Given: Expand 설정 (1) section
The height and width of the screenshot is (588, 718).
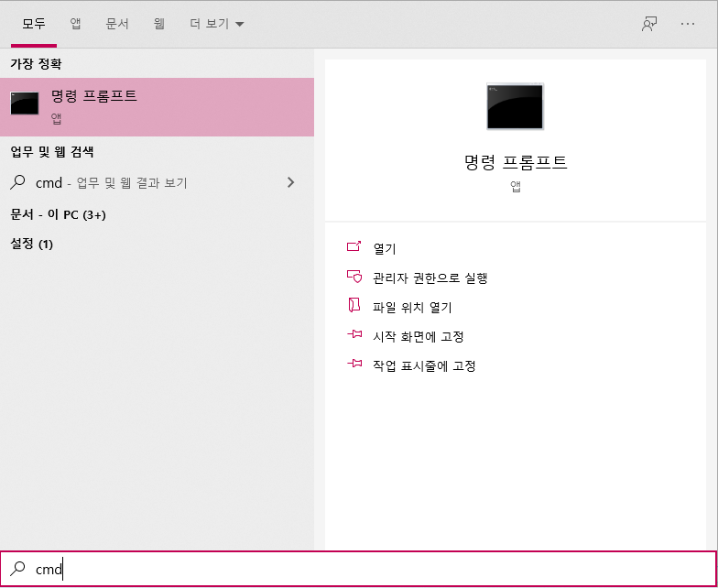Looking at the screenshot, I should point(31,244).
